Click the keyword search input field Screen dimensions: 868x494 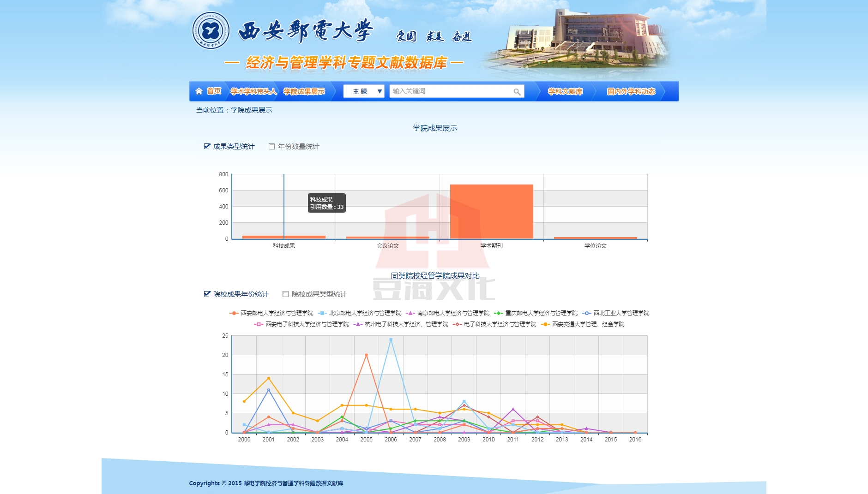coord(450,91)
